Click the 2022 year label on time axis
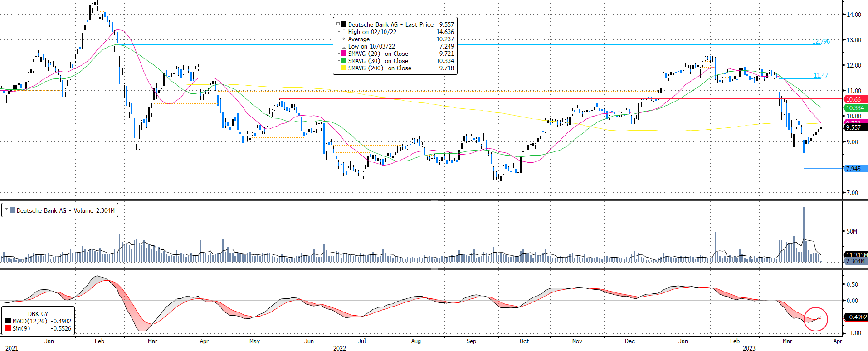The height and width of the screenshot is (351, 868). coord(339,348)
